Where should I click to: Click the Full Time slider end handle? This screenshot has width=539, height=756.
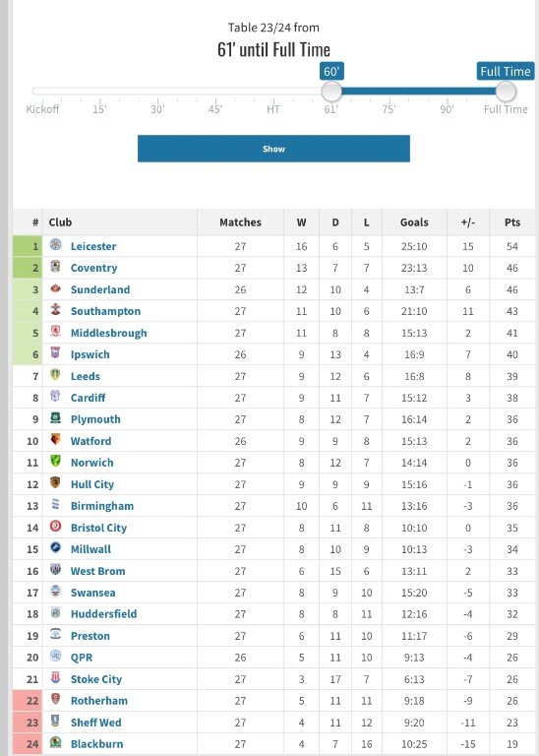pyautogui.click(x=506, y=92)
